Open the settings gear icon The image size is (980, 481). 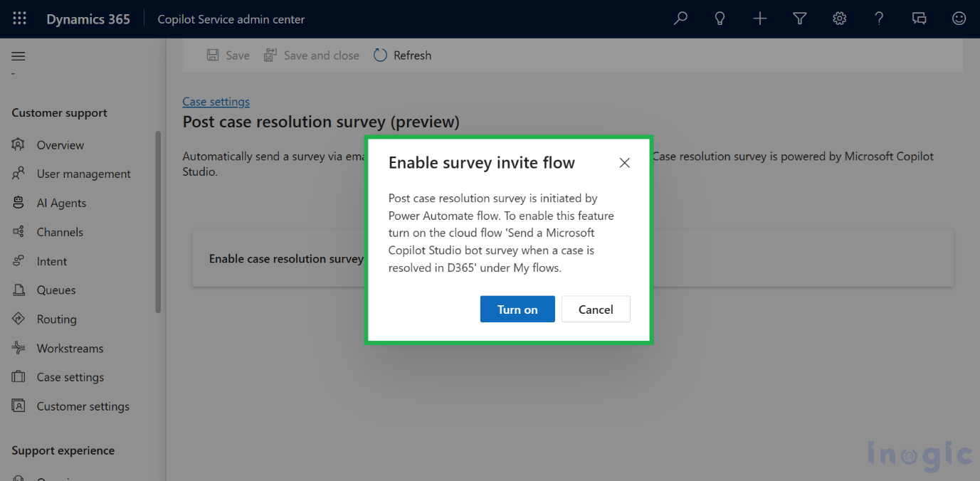pos(840,19)
